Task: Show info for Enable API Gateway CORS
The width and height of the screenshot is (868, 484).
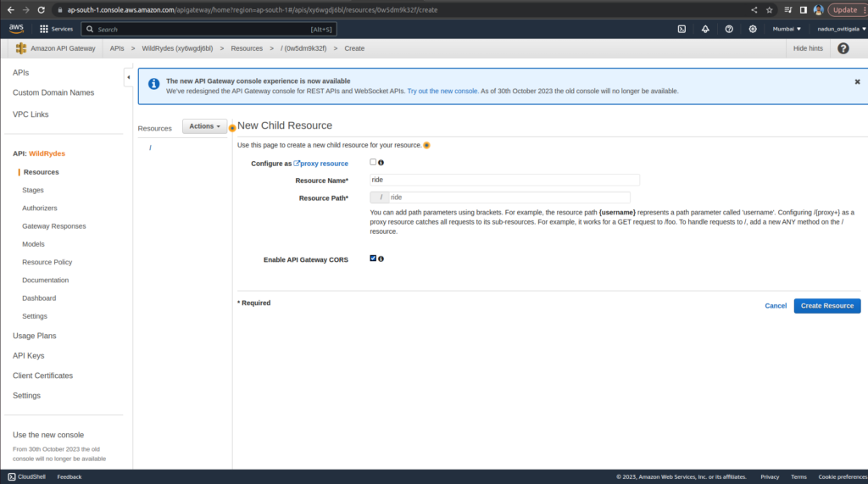Action: click(381, 259)
